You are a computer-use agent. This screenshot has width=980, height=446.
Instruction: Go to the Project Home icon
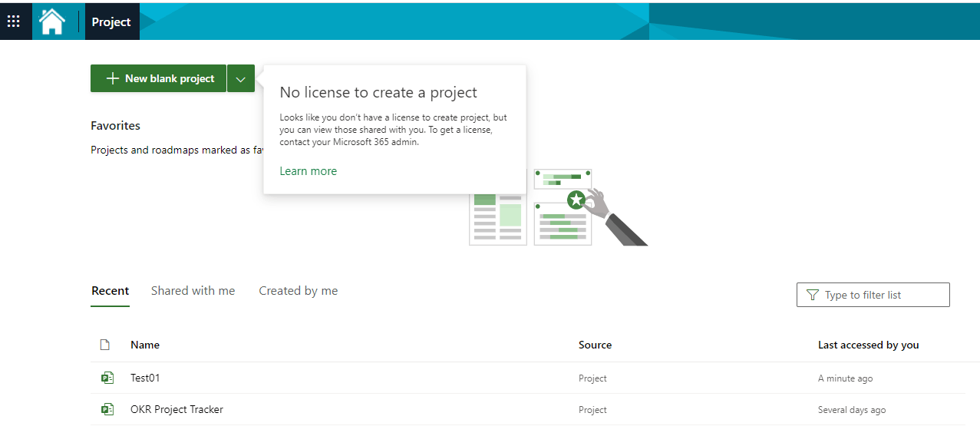tap(52, 21)
